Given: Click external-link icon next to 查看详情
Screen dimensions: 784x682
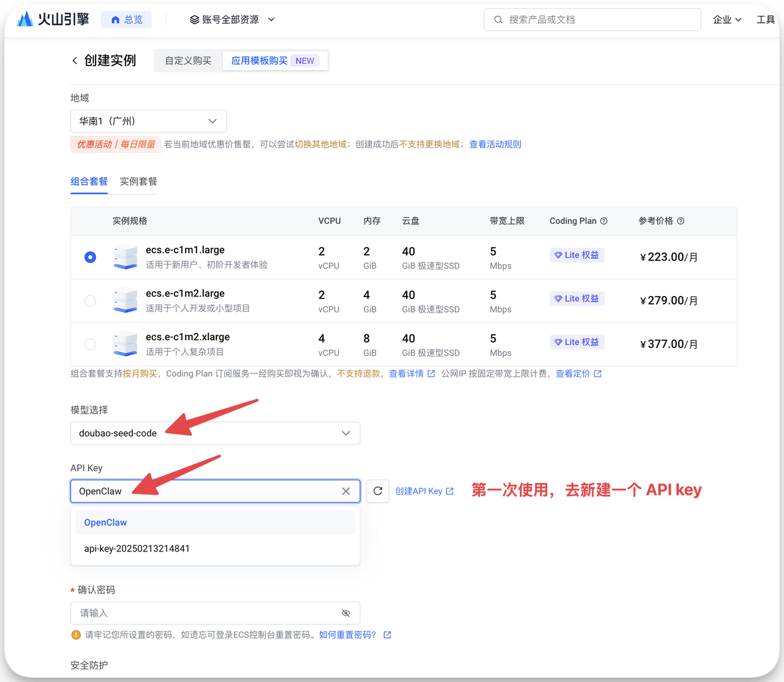Looking at the screenshot, I should [x=431, y=374].
